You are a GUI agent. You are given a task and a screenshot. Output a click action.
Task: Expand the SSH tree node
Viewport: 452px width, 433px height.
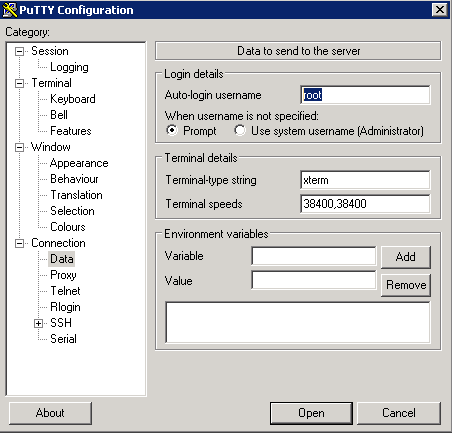(x=38, y=323)
